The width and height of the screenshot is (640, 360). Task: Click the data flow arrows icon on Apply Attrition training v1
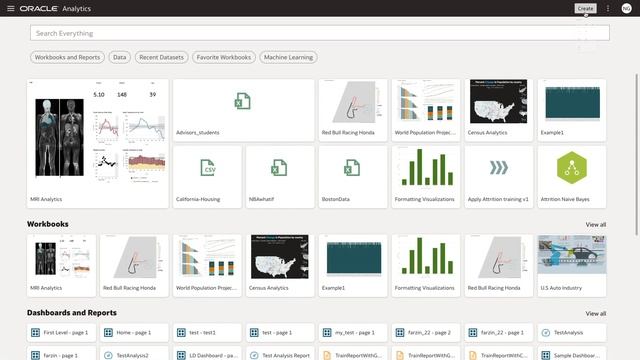click(x=499, y=167)
